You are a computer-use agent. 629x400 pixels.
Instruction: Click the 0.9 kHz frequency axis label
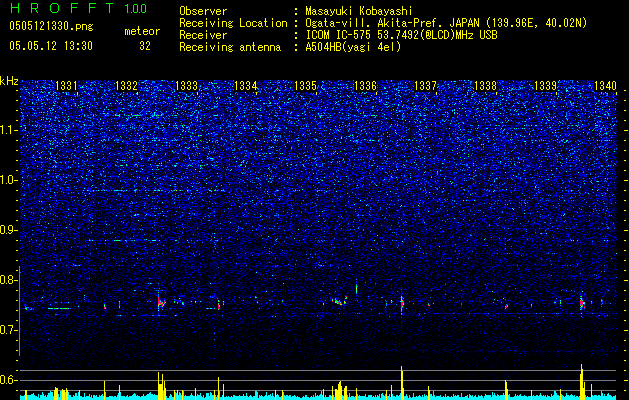coord(8,230)
